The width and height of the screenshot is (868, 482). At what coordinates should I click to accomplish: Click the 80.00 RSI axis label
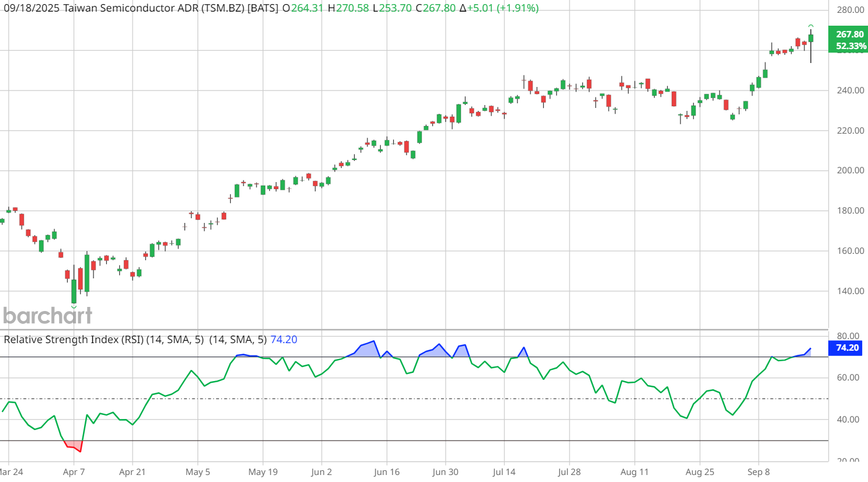coord(848,336)
